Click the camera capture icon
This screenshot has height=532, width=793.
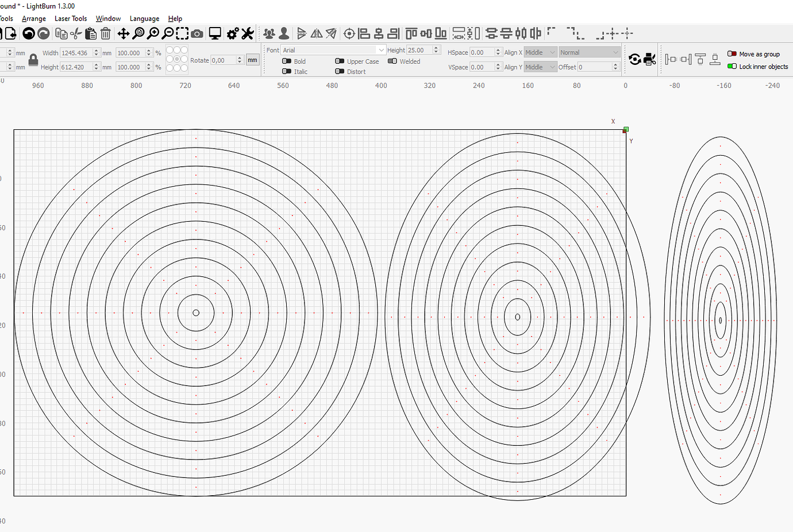tap(197, 33)
